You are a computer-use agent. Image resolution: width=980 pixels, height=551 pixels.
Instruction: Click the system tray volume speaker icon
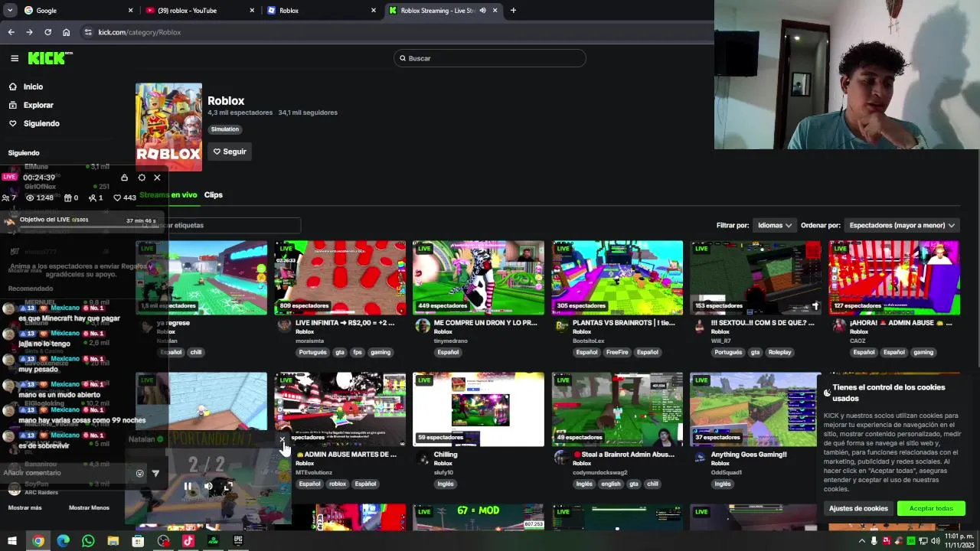935,541
